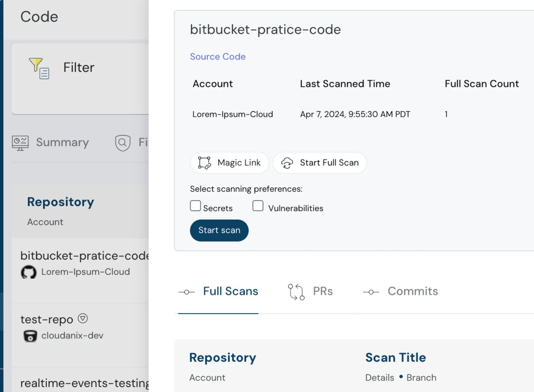Click the Bitbucket bucket icon beside cloudanix-dev

(30, 335)
